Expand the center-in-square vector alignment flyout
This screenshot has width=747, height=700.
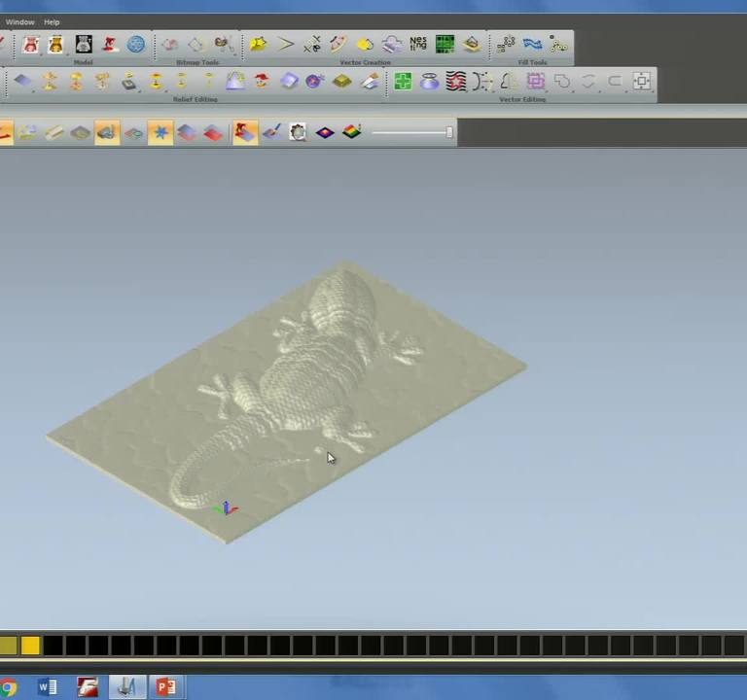(x=642, y=82)
